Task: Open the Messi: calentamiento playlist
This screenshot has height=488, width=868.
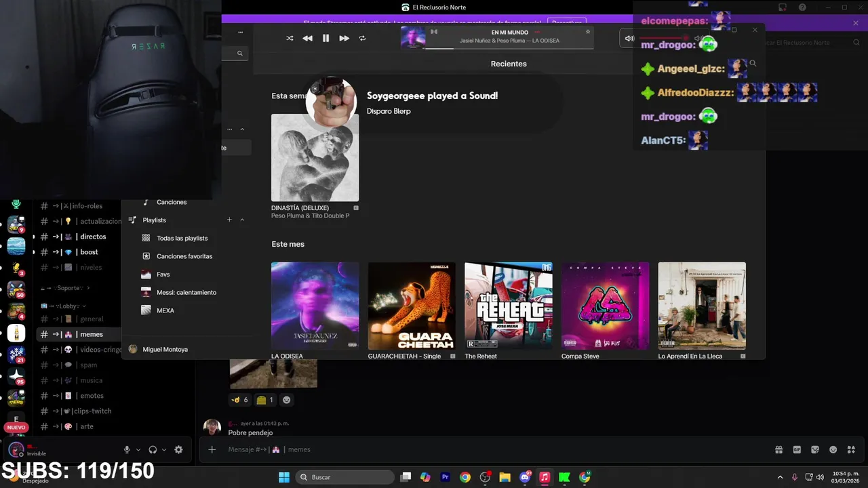Action: (x=186, y=292)
